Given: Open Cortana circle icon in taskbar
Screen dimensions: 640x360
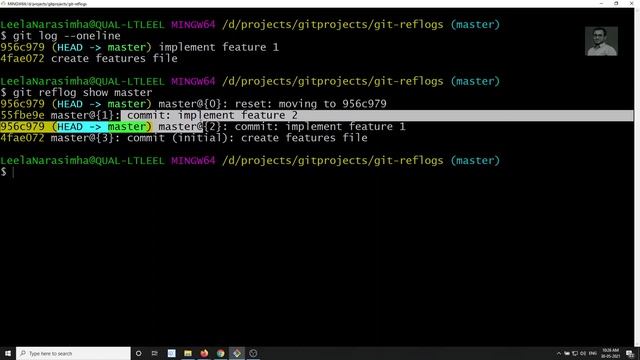Looking at the screenshot, I should coord(138,353).
